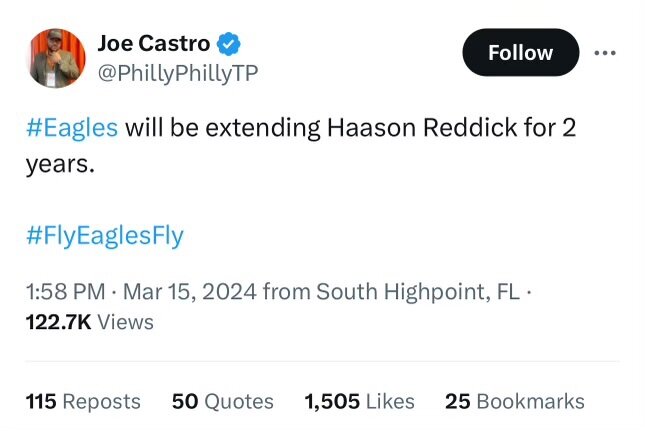Click the blue verified badge icon
The height and width of the screenshot is (431, 645).
pyautogui.click(x=230, y=44)
